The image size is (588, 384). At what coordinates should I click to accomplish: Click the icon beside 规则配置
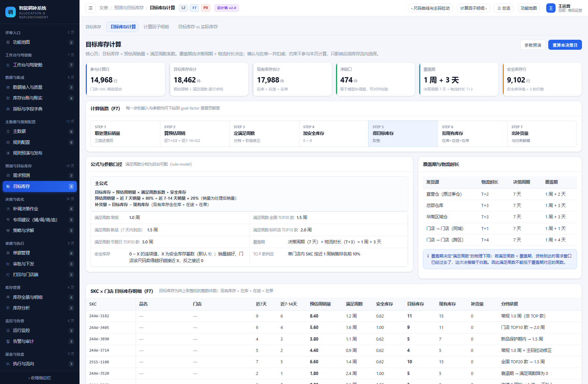click(x=8, y=143)
